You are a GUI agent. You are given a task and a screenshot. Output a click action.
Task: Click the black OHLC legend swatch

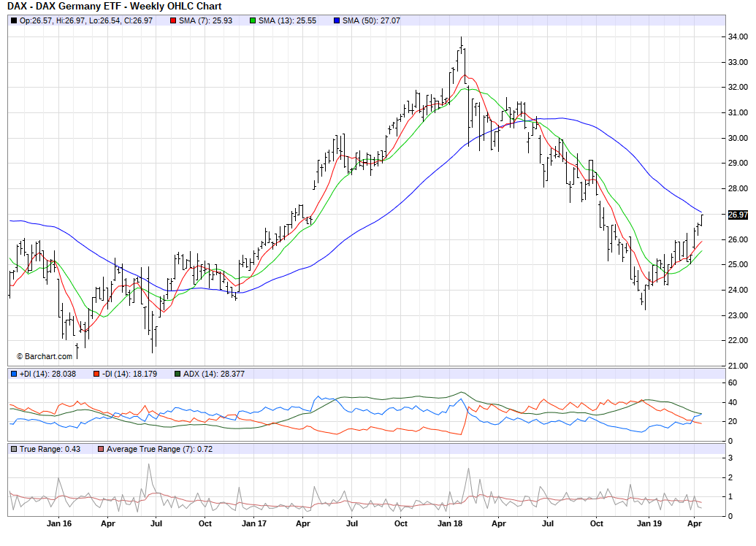pos(14,20)
